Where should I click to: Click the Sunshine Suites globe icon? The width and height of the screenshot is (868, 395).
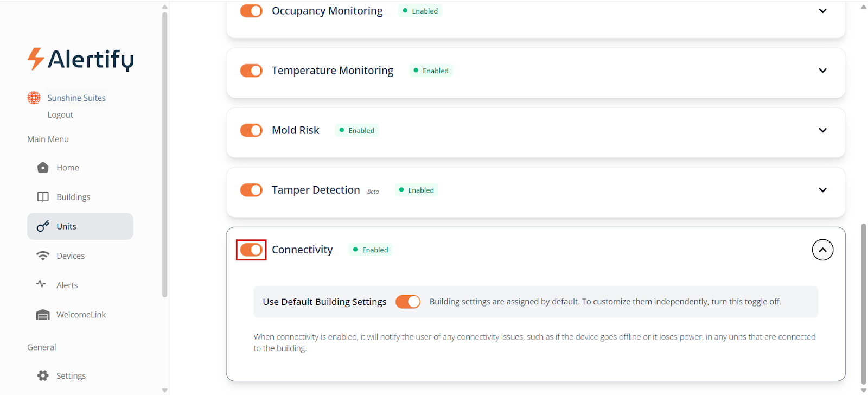point(34,98)
